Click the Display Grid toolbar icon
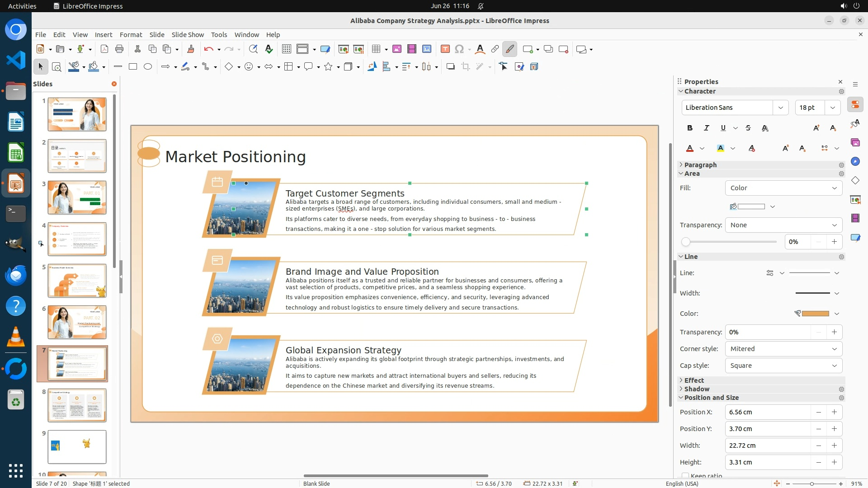868x488 pixels. coord(286,49)
